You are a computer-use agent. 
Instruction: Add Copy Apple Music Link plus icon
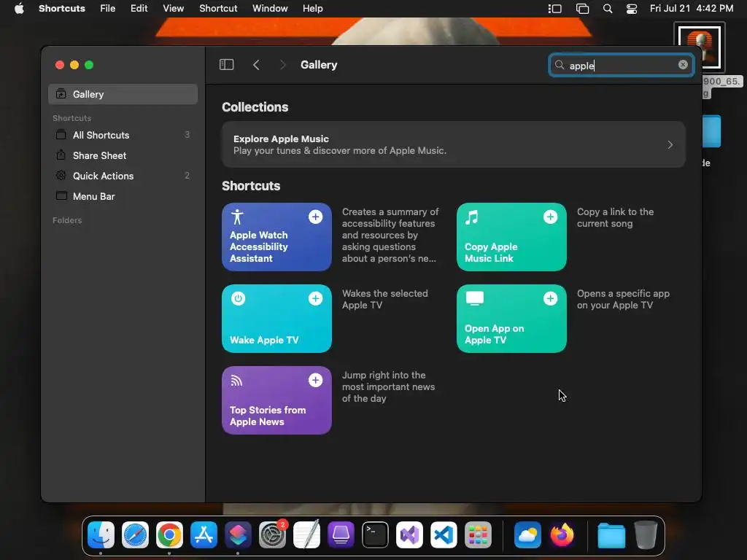(550, 217)
